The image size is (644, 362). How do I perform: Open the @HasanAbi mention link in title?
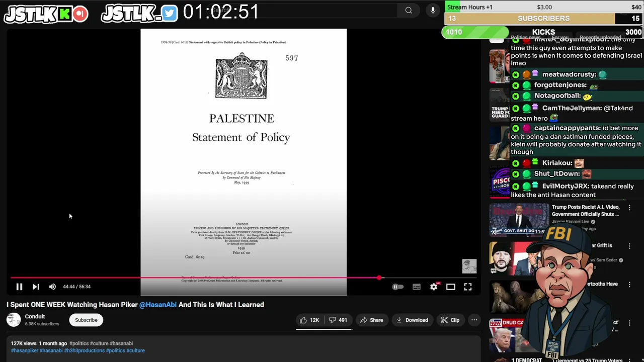(x=158, y=304)
